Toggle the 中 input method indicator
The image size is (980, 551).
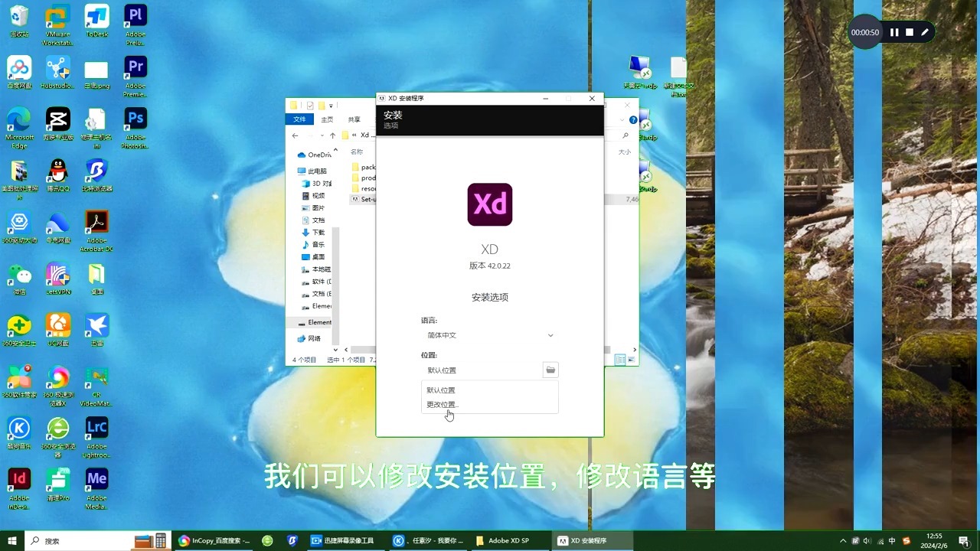tap(892, 540)
